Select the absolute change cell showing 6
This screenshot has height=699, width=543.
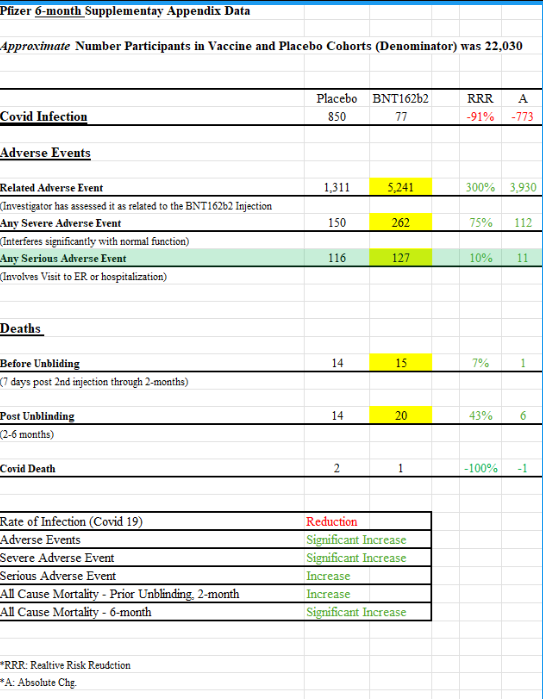coord(523,415)
